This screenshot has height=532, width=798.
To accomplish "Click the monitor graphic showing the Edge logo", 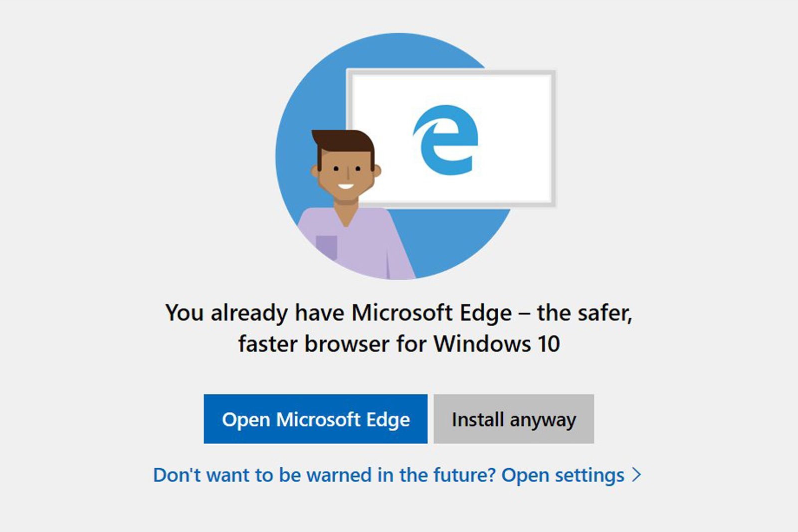I will (x=451, y=137).
